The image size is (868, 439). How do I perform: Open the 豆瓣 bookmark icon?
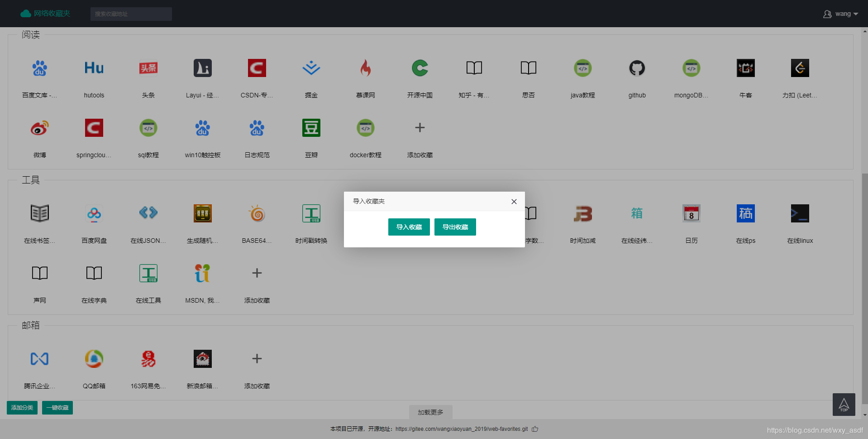coord(311,128)
